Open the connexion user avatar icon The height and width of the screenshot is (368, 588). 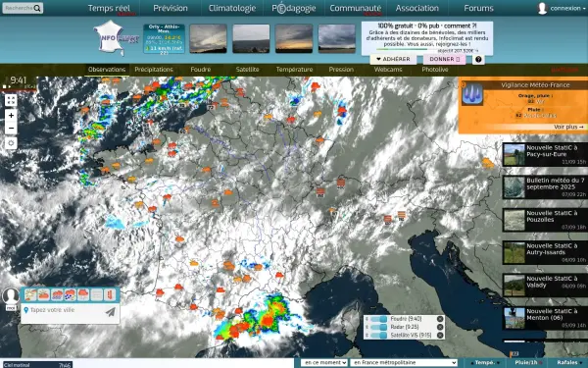click(x=542, y=8)
